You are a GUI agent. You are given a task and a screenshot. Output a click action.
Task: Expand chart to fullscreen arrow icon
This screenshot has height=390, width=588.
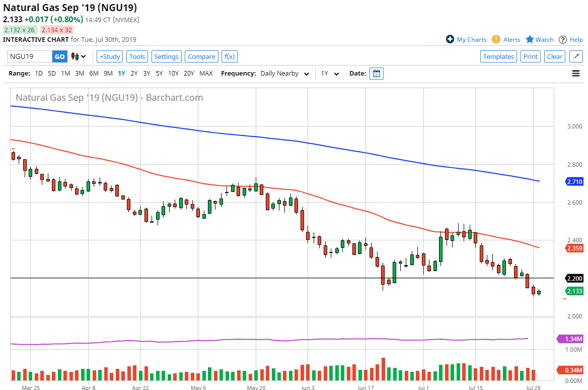pyautogui.click(x=576, y=56)
